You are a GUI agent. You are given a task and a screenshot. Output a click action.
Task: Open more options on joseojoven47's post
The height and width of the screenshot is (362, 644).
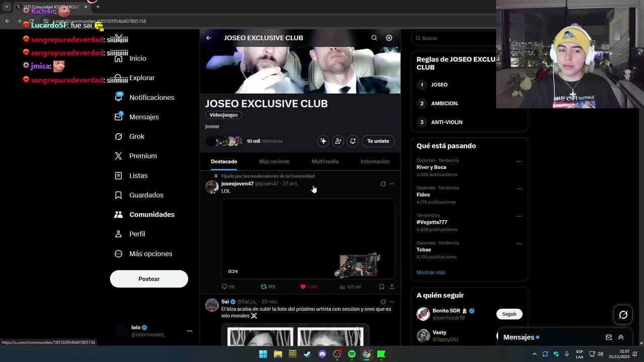(392, 184)
